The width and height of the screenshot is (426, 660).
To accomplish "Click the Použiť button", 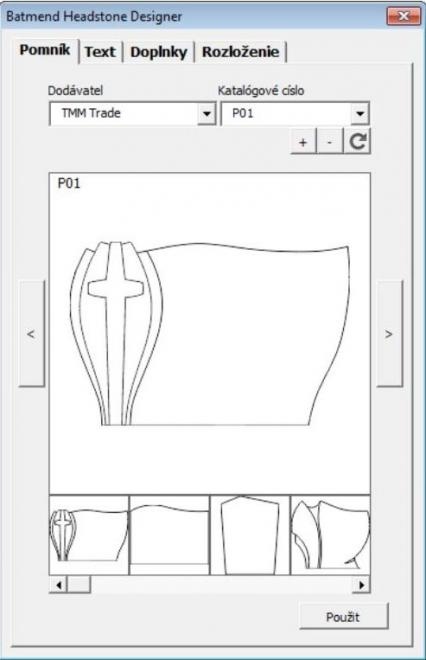I will pos(343,617).
